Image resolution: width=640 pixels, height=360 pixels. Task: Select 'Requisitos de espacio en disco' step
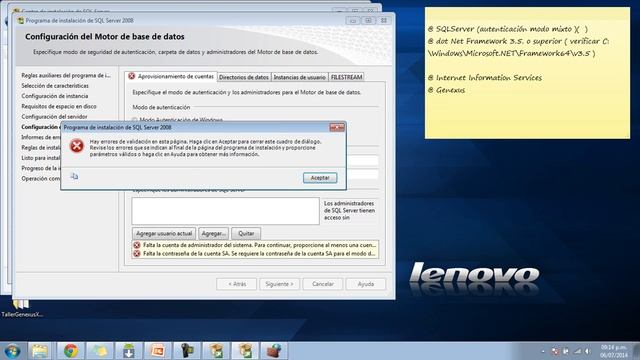click(59, 106)
